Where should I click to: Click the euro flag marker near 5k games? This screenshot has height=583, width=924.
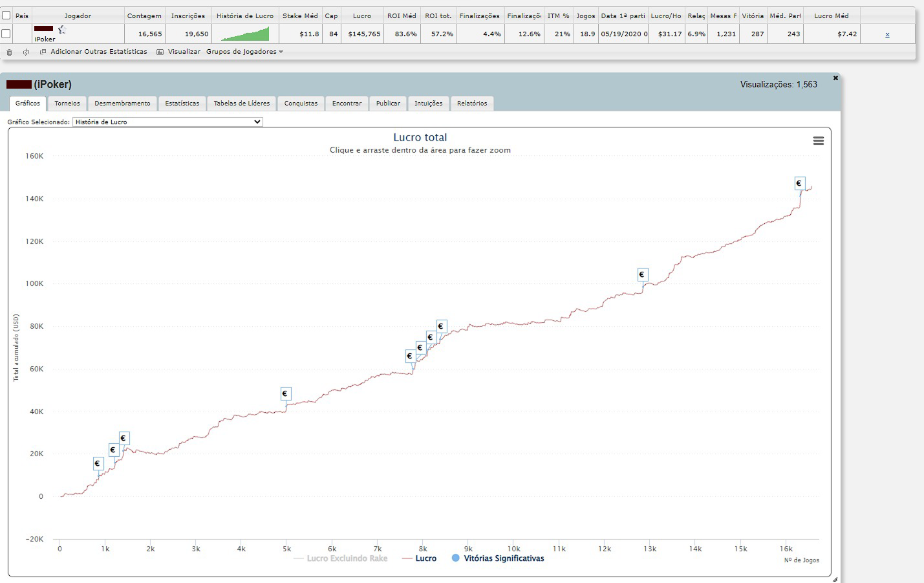[285, 393]
